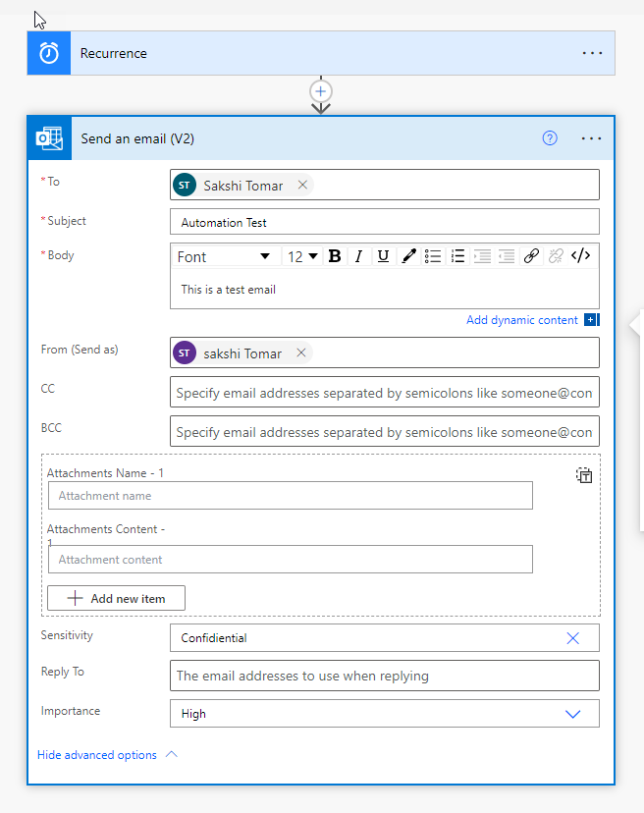Open the font size 12 dropdown
The width and height of the screenshot is (644, 813).
(x=302, y=256)
